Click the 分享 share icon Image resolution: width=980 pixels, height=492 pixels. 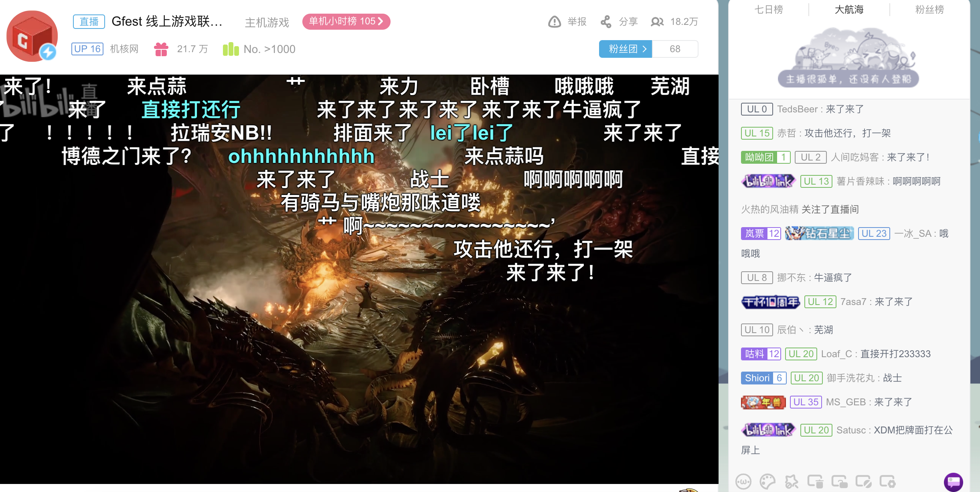tap(606, 22)
